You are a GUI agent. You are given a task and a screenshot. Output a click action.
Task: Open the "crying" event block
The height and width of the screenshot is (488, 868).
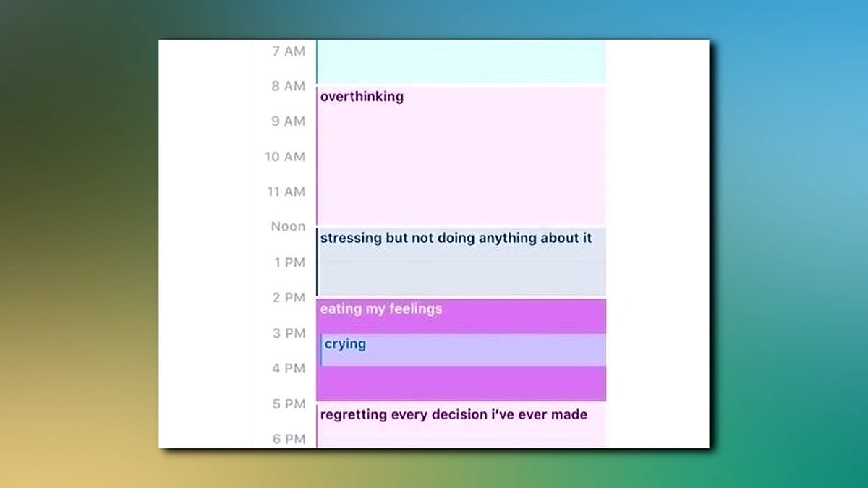(x=463, y=350)
